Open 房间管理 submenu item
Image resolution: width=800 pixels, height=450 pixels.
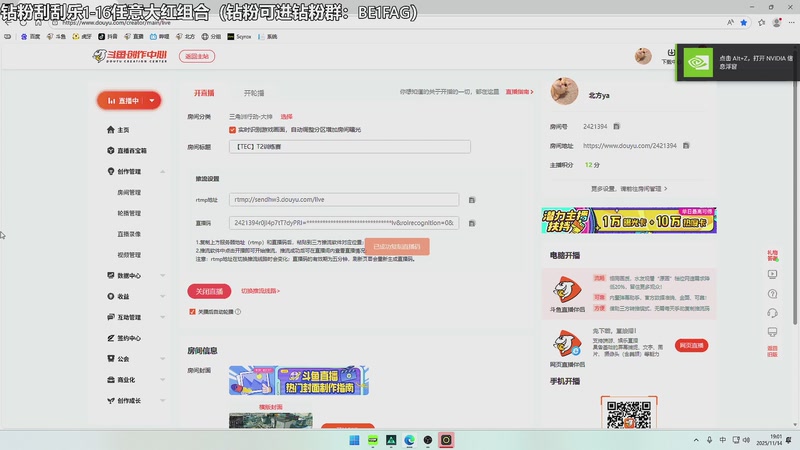click(129, 192)
